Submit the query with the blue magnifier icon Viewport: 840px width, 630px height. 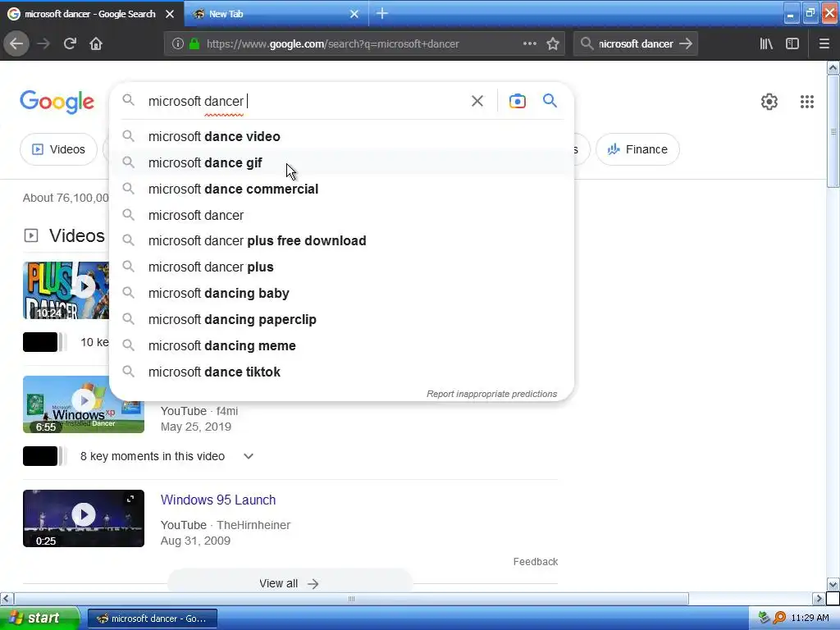coord(550,100)
